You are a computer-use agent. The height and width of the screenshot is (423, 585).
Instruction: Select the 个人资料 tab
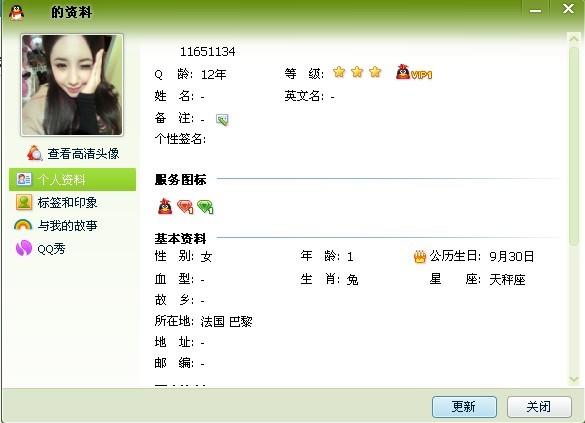click(72, 179)
